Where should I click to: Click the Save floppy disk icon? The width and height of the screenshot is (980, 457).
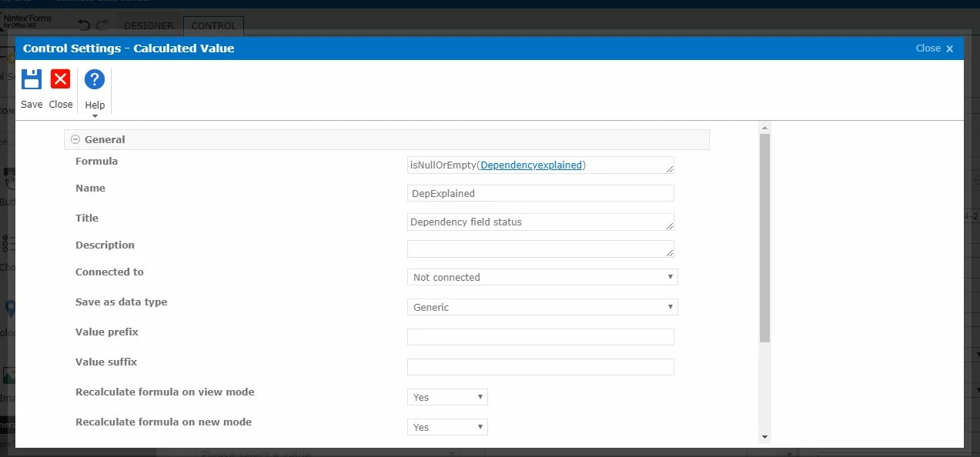[32, 79]
